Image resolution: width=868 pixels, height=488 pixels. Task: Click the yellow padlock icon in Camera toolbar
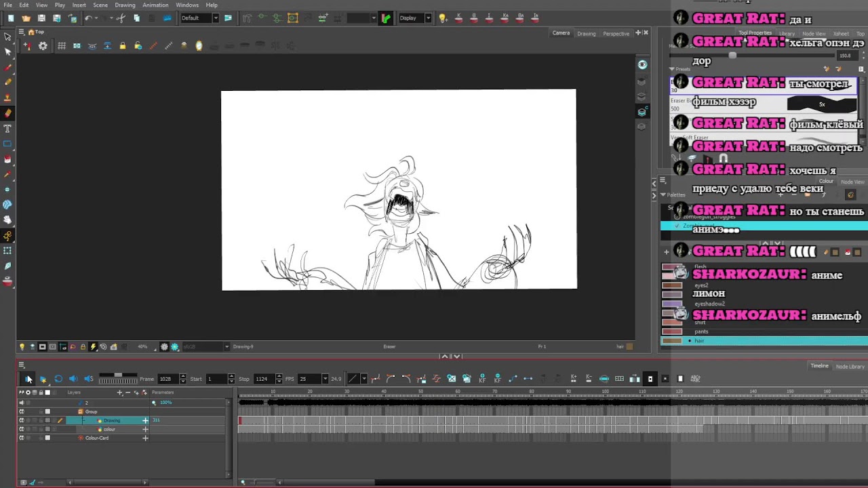tap(123, 46)
